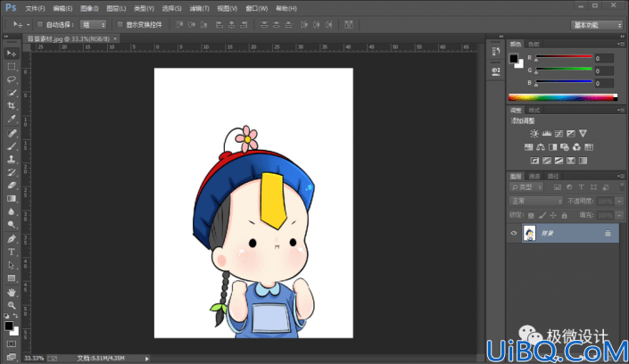Expand the status bar info arrow

[147, 359]
